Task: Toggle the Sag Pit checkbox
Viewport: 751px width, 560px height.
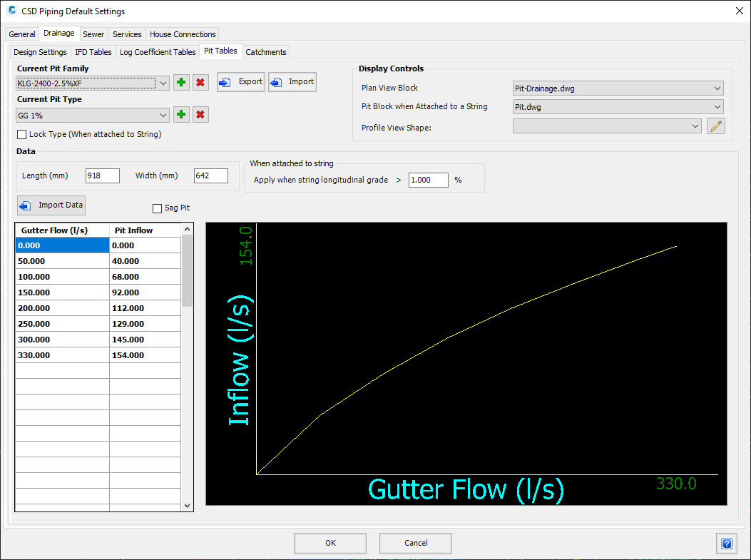Action: (x=158, y=208)
